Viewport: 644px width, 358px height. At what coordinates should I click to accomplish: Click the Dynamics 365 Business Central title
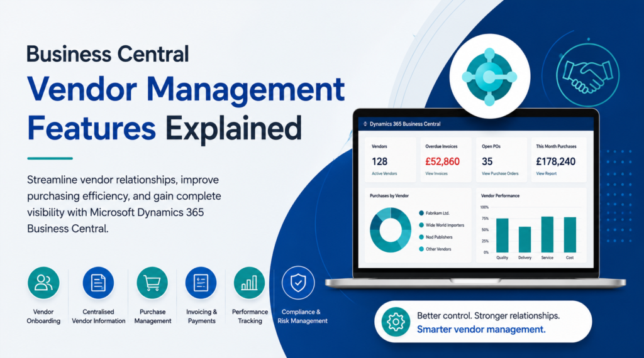[405, 124]
